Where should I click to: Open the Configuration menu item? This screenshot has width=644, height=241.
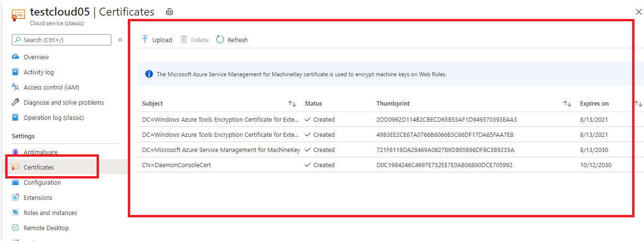pyautogui.click(x=42, y=182)
